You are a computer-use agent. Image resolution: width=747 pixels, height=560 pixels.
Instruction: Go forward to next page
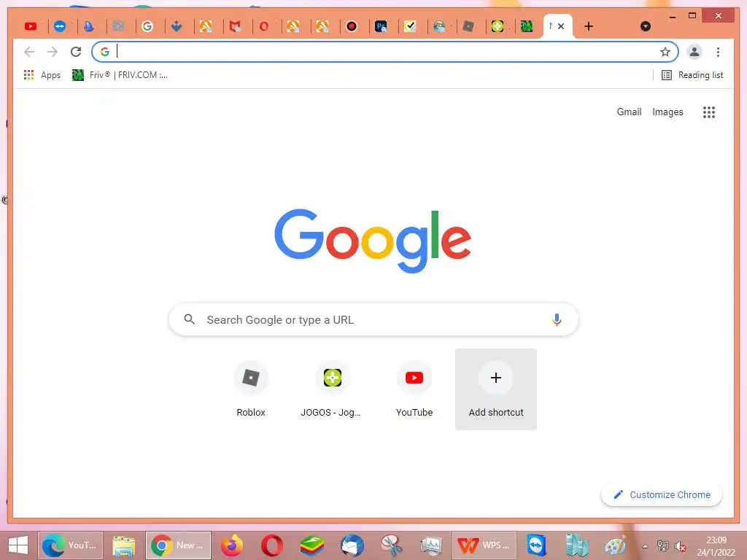(x=53, y=52)
